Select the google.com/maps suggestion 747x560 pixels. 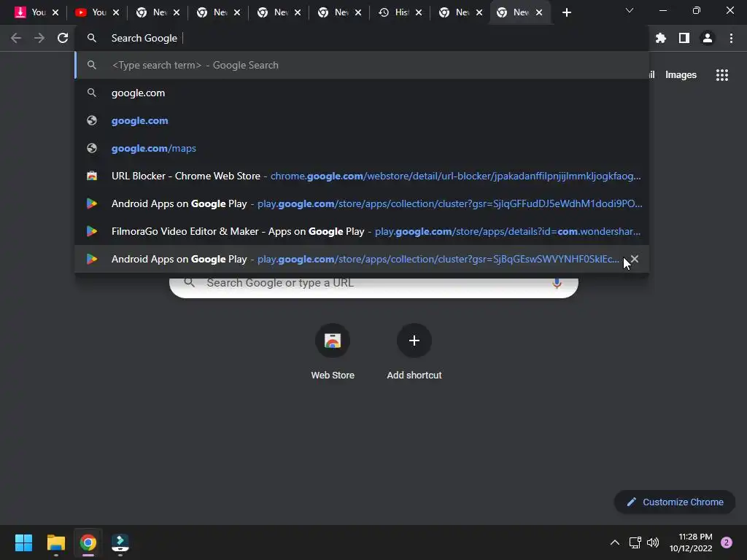pyautogui.click(x=362, y=148)
